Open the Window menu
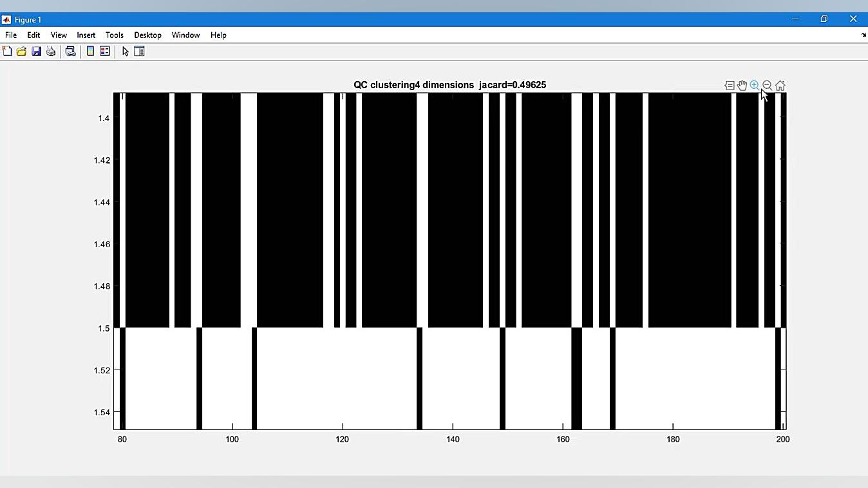The width and height of the screenshot is (868, 488). [185, 35]
